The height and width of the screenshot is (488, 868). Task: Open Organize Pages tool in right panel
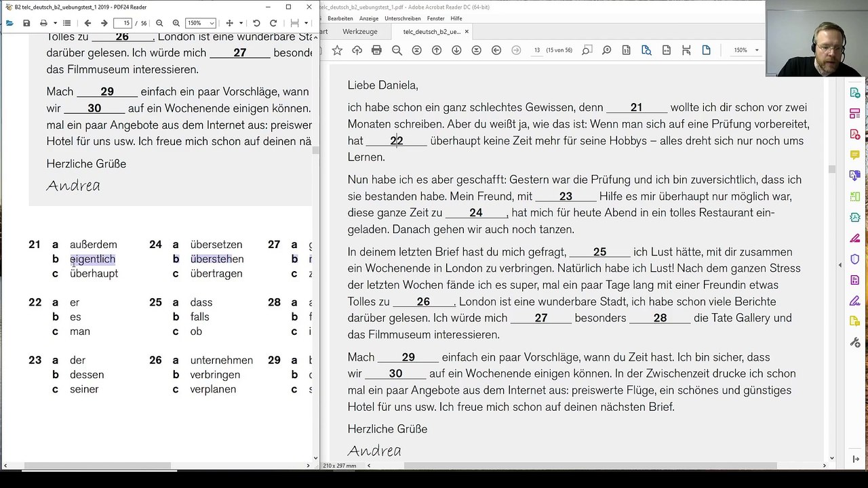point(854,197)
